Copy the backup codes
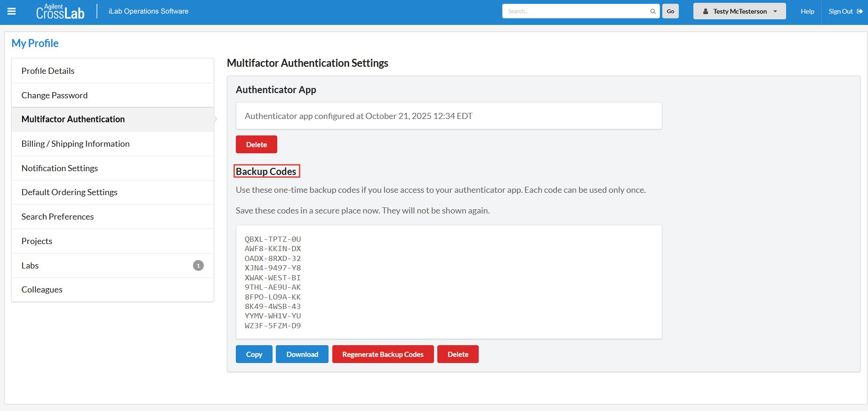Viewport: 868px width, 411px height. (x=254, y=354)
